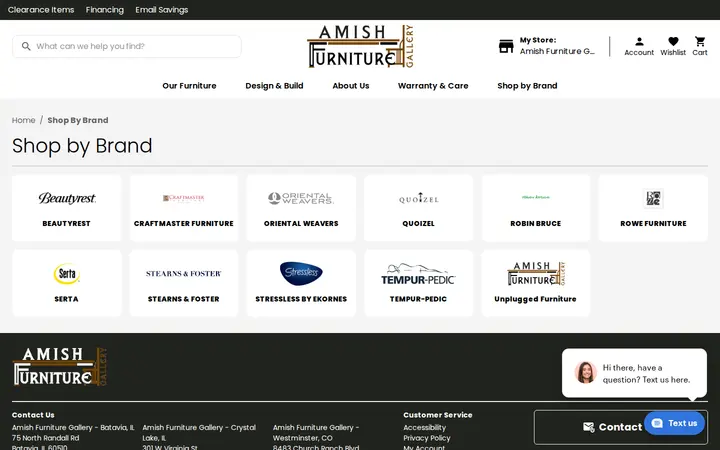This screenshot has height=450, width=720.
Task: Open the Warranty & Care menu
Action: (433, 86)
